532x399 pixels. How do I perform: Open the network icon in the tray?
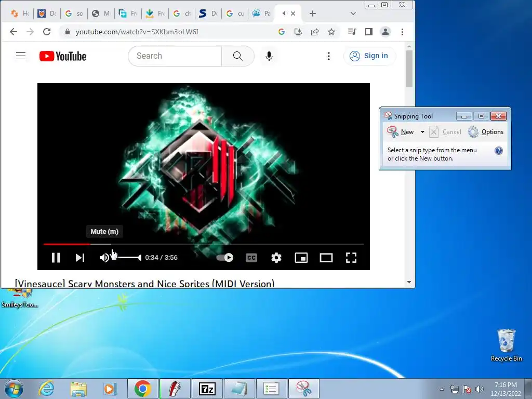click(x=454, y=389)
